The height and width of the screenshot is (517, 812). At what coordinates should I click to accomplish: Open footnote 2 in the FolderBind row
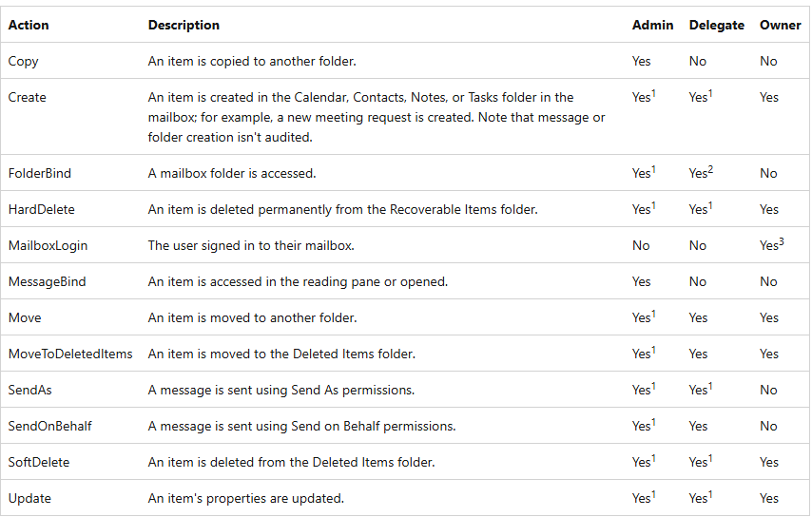pyautogui.click(x=711, y=167)
